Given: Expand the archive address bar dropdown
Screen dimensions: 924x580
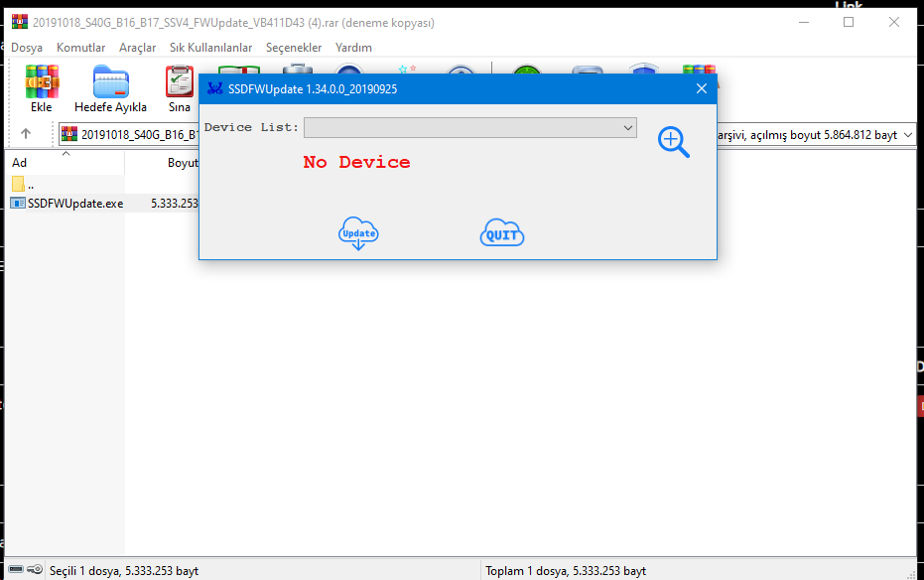Looking at the screenshot, I should [907, 135].
